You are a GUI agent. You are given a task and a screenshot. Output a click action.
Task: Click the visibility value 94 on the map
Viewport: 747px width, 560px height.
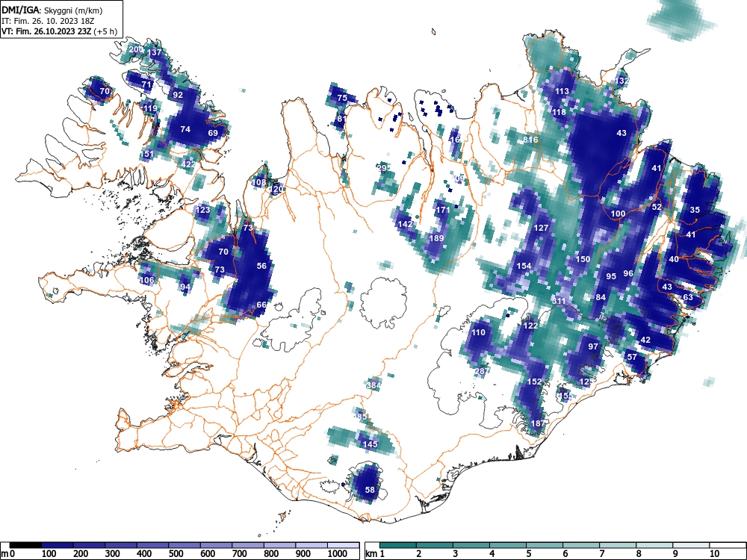coord(185,287)
